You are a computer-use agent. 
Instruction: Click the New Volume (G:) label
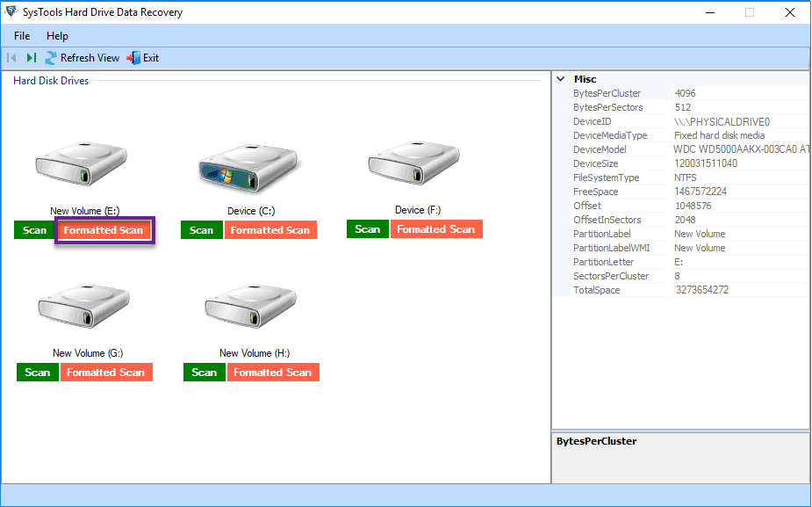tap(88, 353)
